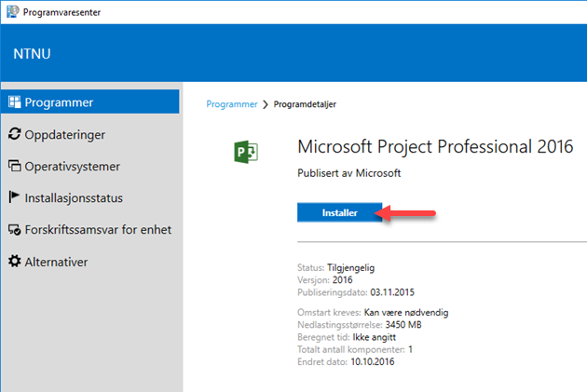Install Microsoft Project with Installer button

tap(339, 212)
